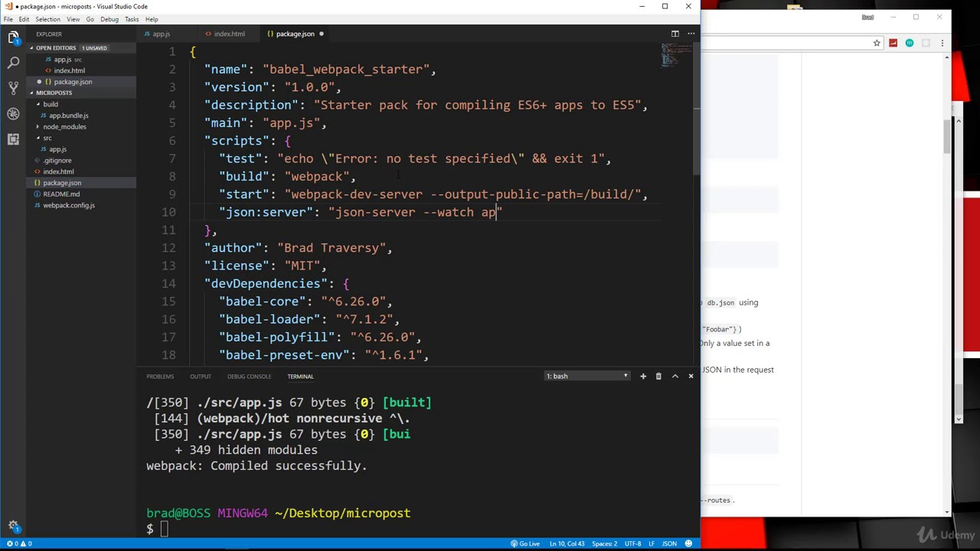This screenshot has width=980, height=551.
Task: Close the terminal panel
Action: (x=691, y=376)
